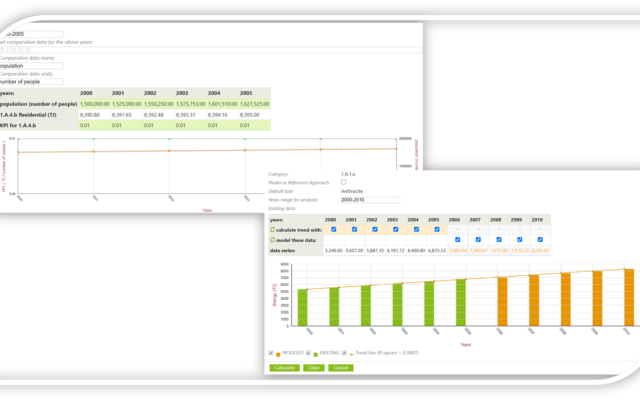Uncheck model these data checkbox for 2010
The image size is (640, 400).
[x=540, y=240]
